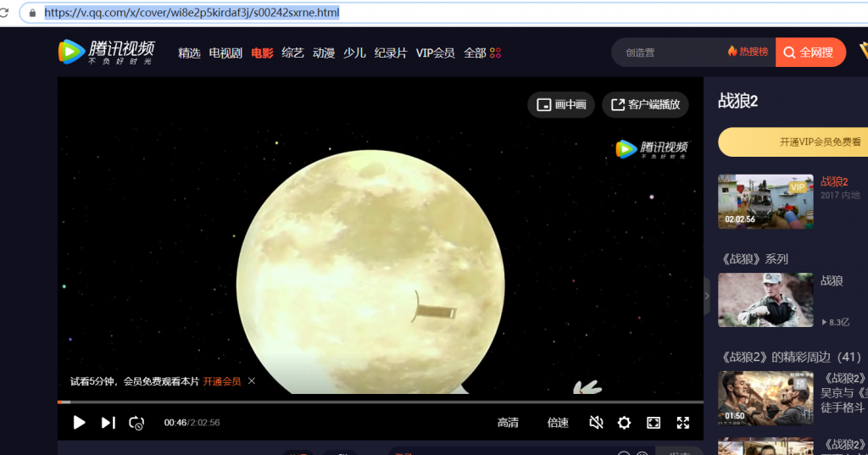Skip to the next video
This screenshot has width=868, height=455.
[108, 422]
